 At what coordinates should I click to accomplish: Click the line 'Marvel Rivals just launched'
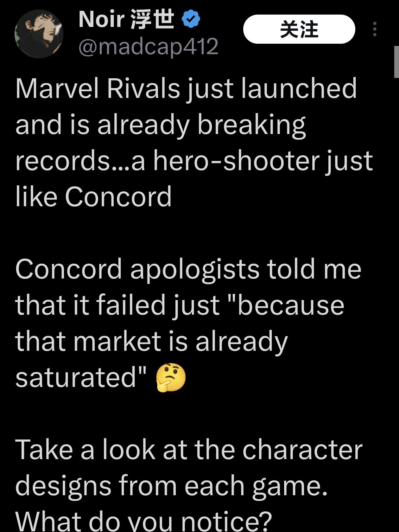186,89
